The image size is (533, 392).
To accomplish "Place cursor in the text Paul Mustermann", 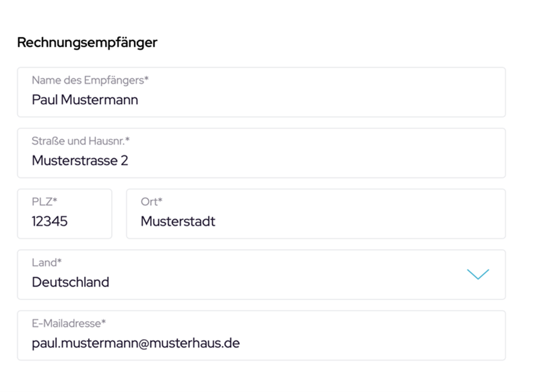I will [85, 100].
